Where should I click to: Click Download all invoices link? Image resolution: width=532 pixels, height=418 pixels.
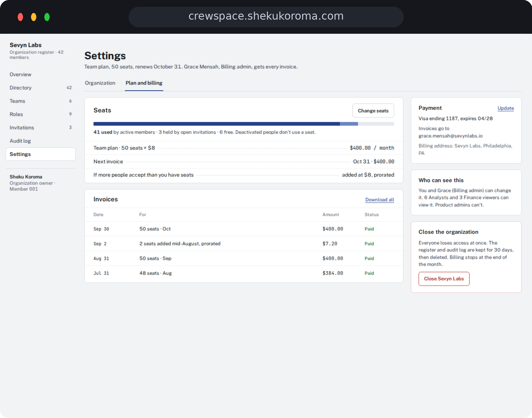pyautogui.click(x=379, y=200)
